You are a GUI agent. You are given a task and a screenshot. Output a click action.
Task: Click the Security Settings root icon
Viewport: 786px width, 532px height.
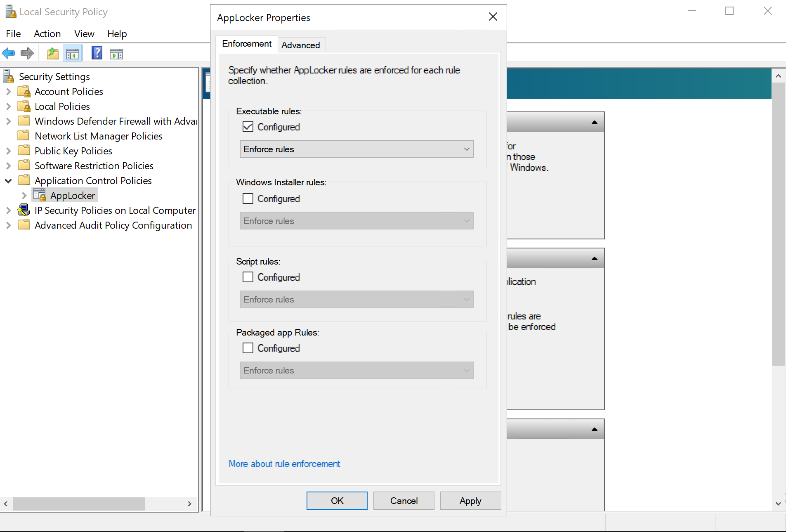9,76
